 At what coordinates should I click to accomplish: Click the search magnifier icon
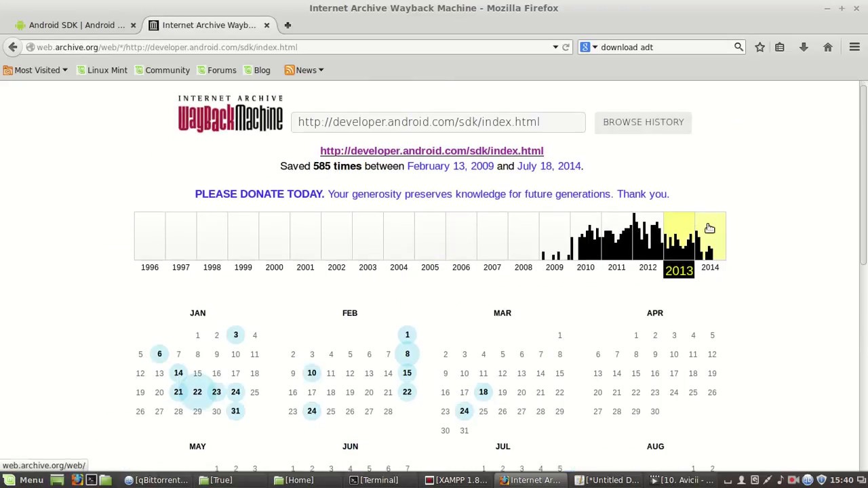pyautogui.click(x=738, y=47)
